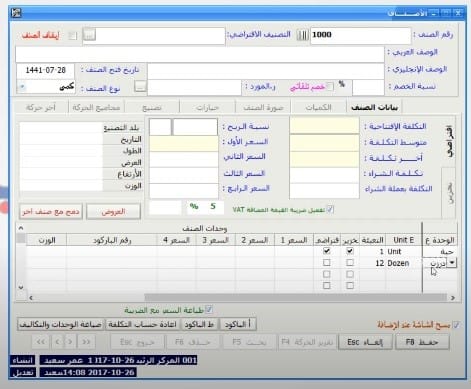Viewport: 471px width, 389px height.
Task: Check the default checkbox in Dozen row
Action: coord(327,263)
